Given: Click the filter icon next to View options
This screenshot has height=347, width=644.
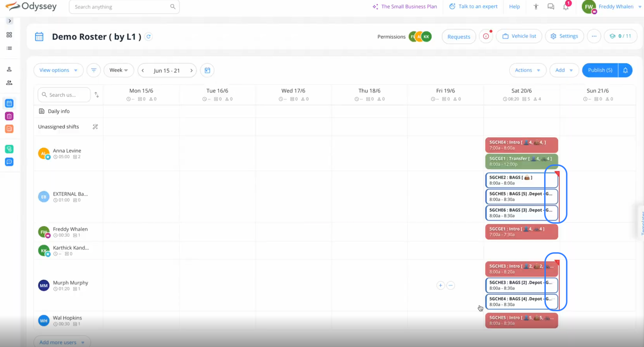Looking at the screenshot, I should [x=93, y=70].
